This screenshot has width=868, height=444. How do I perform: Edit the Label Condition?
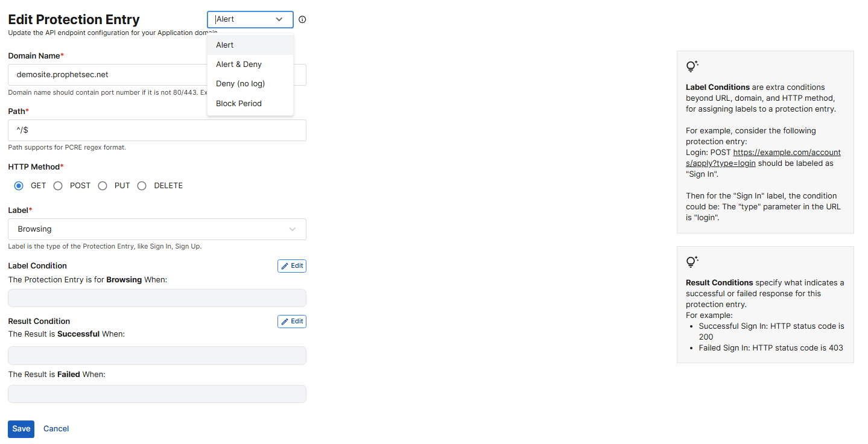pyautogui.click(x=292, y=266)
